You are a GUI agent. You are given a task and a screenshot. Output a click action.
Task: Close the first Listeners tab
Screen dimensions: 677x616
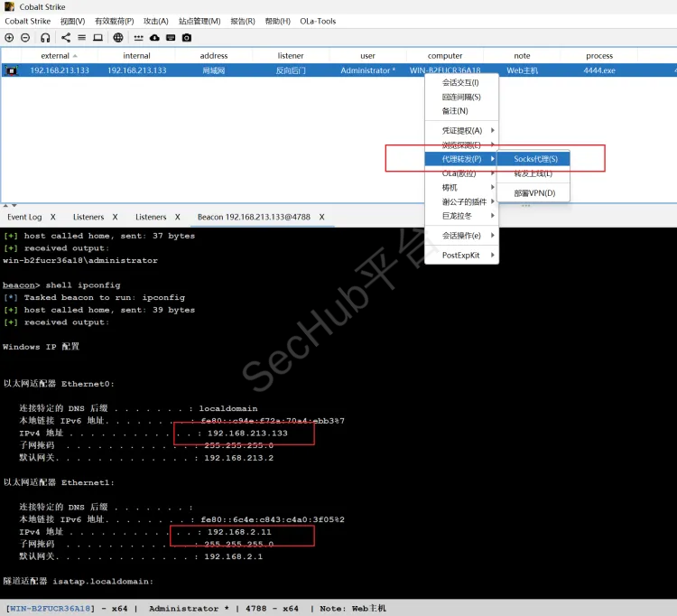[x=115, y=217]
